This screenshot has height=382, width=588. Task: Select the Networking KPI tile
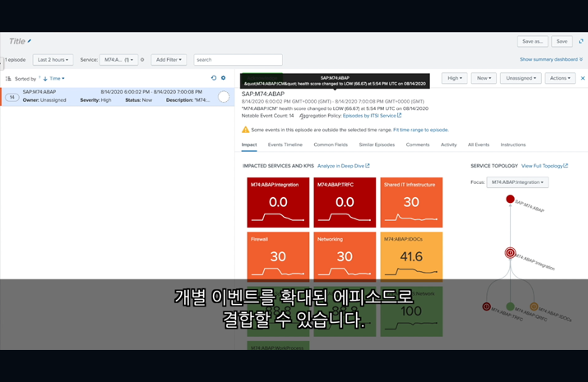[345, 256]
